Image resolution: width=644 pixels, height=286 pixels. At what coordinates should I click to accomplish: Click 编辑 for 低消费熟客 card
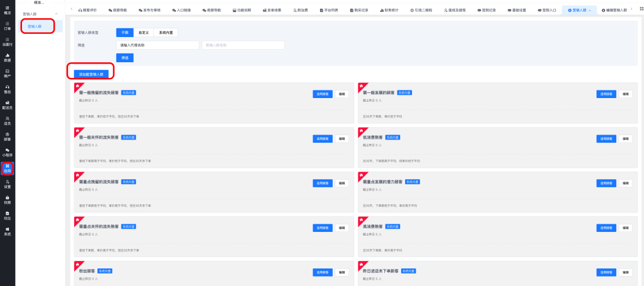(625, 138)
